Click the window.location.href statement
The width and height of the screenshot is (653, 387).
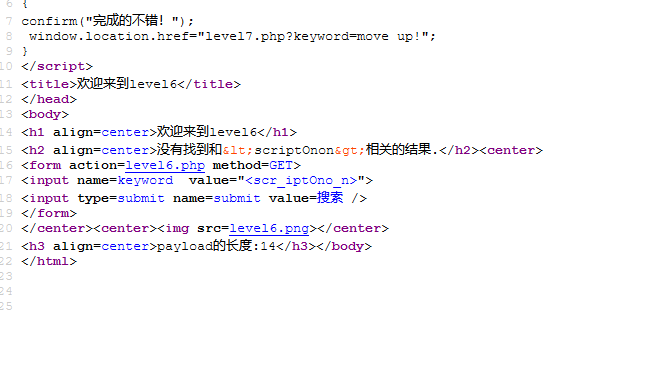point(232,36)
